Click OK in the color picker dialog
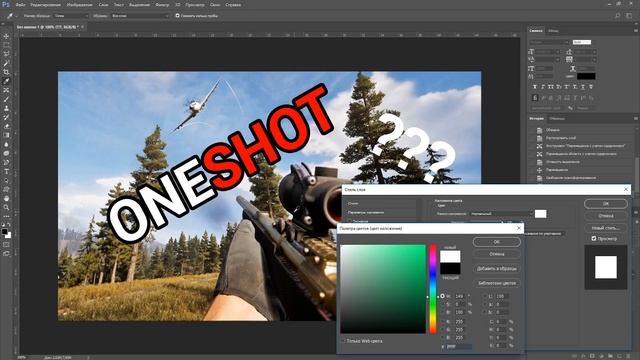This screenshot has height=360, width=640. [497, 242]
